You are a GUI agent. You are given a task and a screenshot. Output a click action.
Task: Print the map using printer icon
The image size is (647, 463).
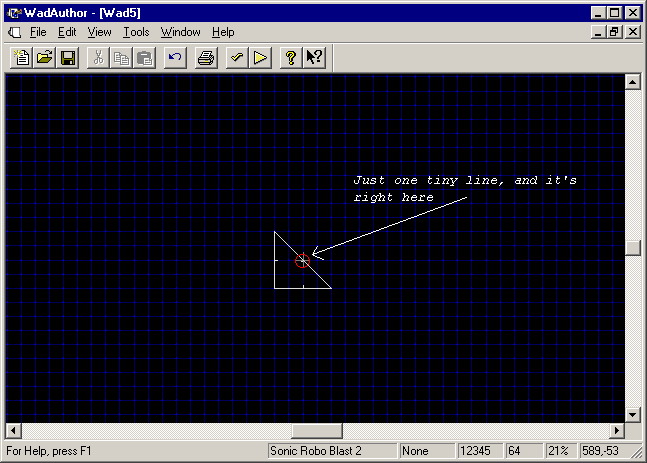click(206, 57)
